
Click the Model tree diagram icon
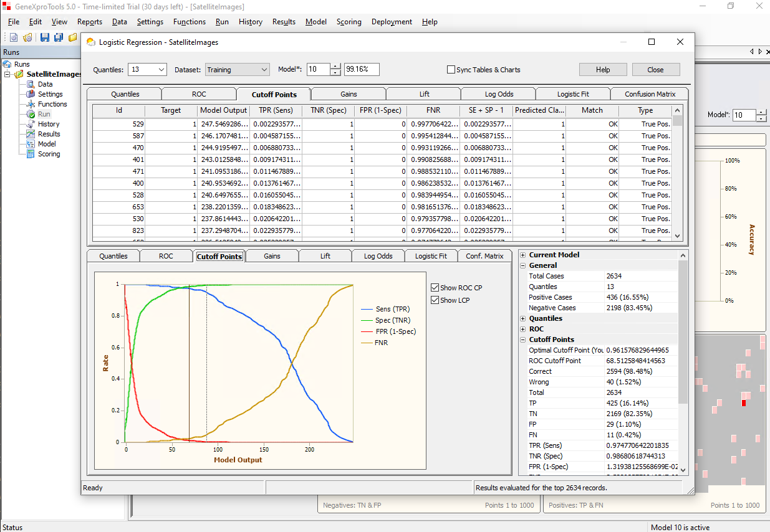pyautogui.click(x=31, y=144)
